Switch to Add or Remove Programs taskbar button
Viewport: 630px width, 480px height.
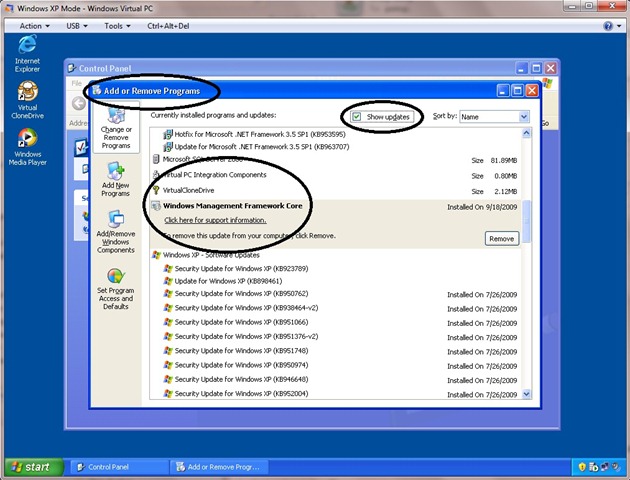click(219, 467)
